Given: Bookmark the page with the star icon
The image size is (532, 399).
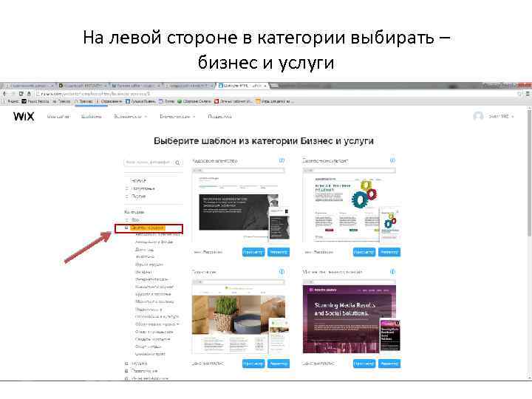Looking at the screenshot, I should [519, 94].
